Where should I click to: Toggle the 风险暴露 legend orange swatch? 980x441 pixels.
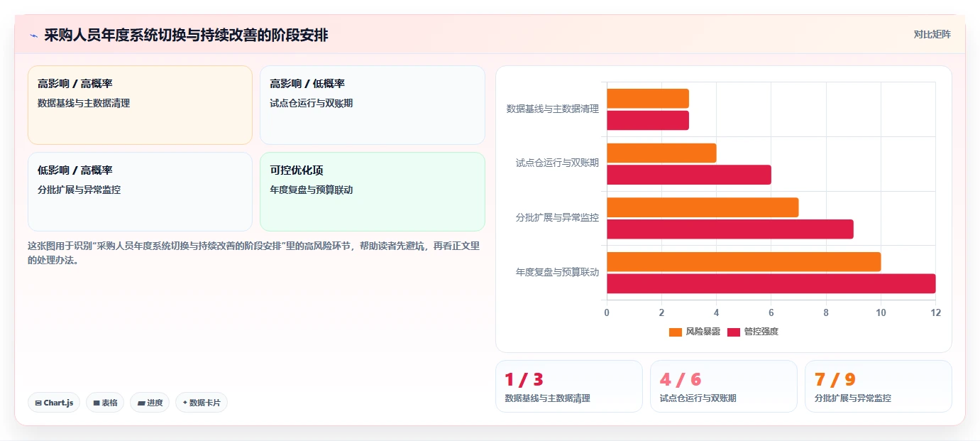676,332
